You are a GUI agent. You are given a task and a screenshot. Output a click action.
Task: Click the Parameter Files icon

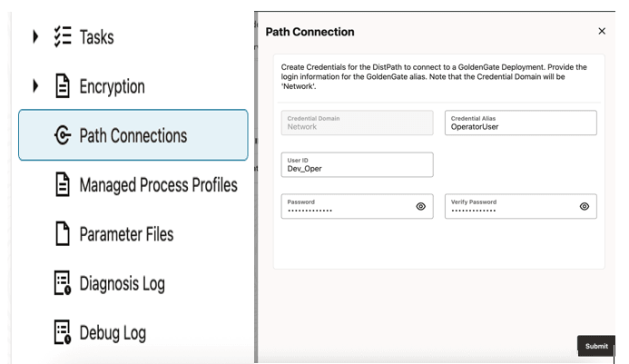[x=63, y=234]
